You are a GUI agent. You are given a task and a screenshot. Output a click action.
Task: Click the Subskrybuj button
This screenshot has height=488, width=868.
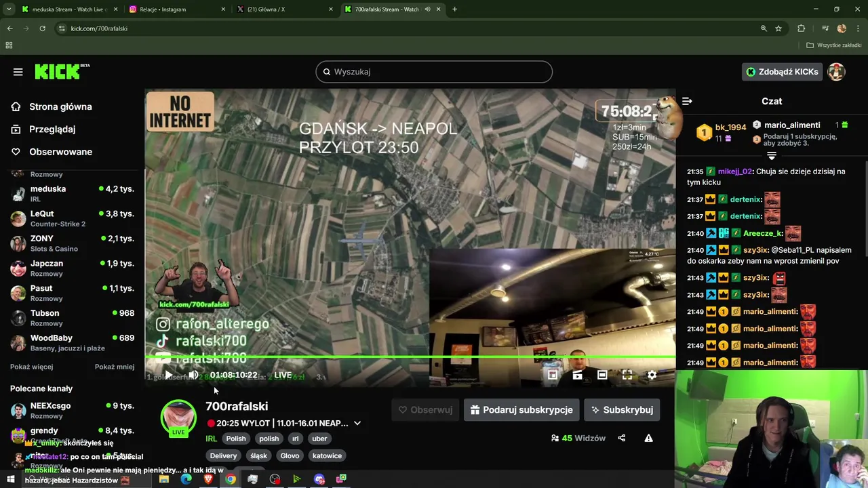[x=622, y=410]
